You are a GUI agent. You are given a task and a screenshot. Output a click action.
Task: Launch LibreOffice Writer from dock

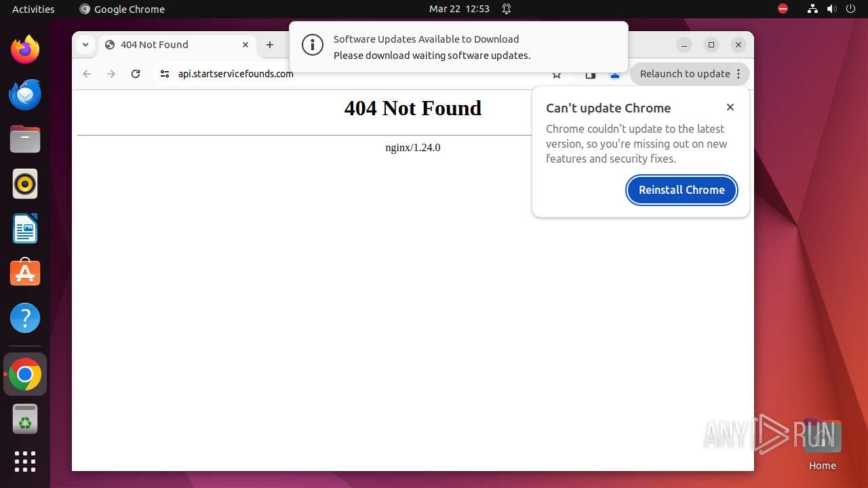[25, 228]
